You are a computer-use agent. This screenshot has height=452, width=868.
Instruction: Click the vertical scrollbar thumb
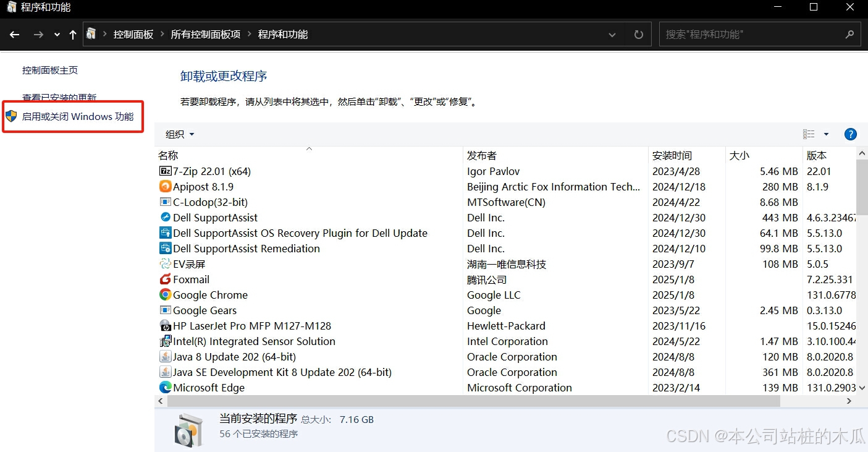pos(862,188)
